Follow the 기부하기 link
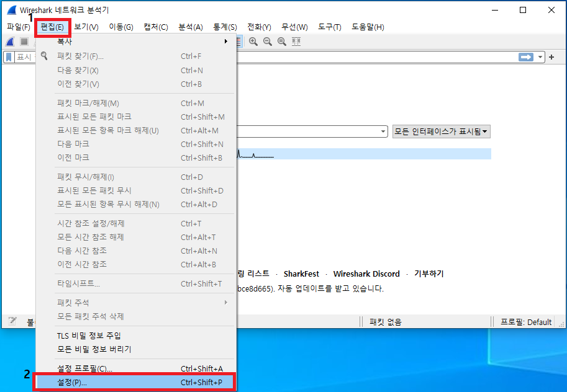567x392 pixels. click(x=429, y=274)
